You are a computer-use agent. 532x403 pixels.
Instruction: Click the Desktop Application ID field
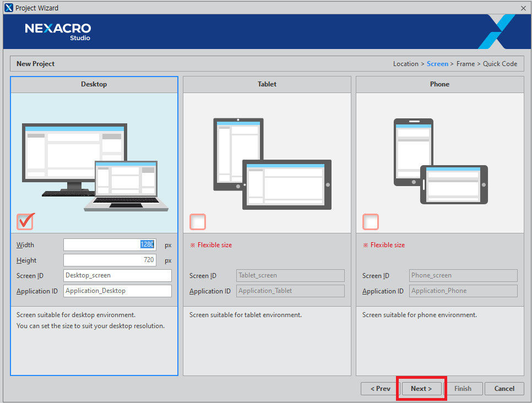[117, 291]
